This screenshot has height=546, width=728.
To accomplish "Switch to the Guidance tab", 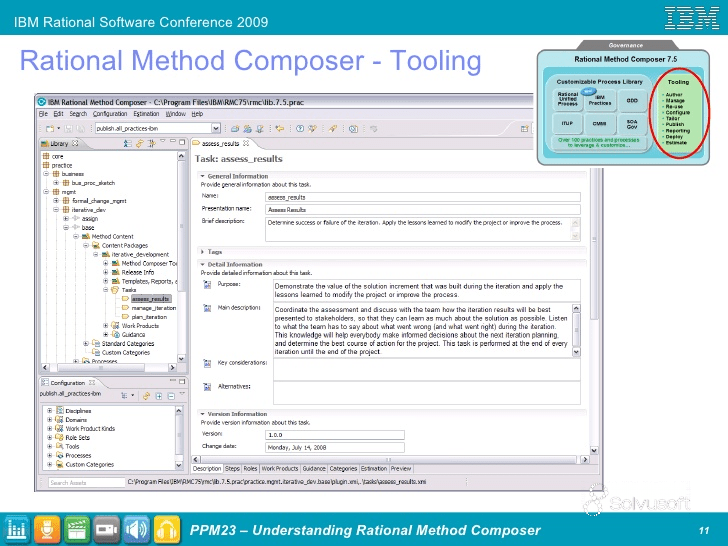I will pyautogui.click(x=314, y=469).
